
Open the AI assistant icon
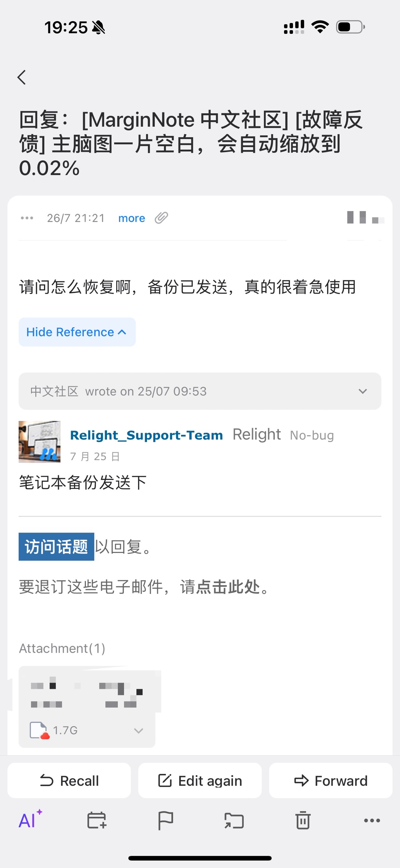tap(30, 819)
